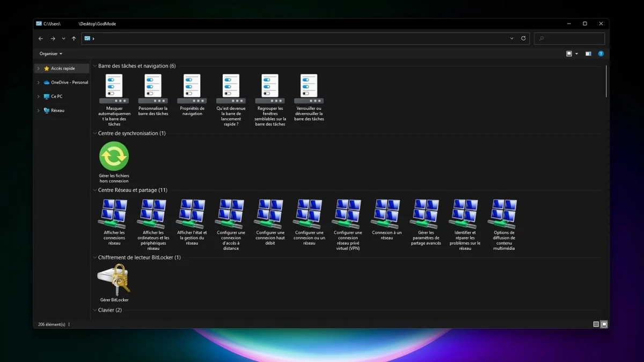Open the address bar history dropdown
The width and height of the screenshot is (644, 362).
511,39
